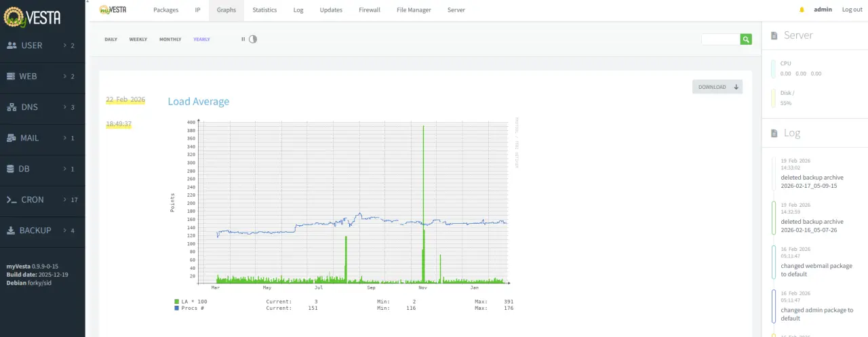
Task: Click the Load Average graph image
Action: click(x=344, y=216)
